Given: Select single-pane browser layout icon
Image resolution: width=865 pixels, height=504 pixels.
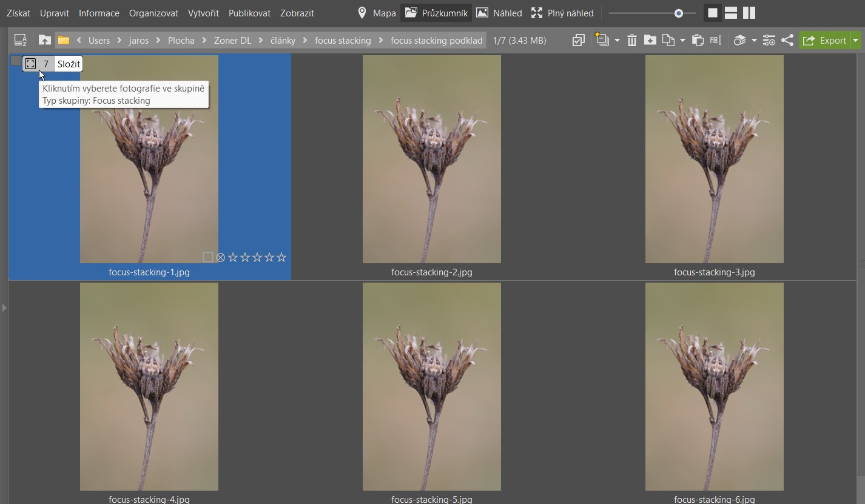Looking at the screenshot, I should [713, 13].
